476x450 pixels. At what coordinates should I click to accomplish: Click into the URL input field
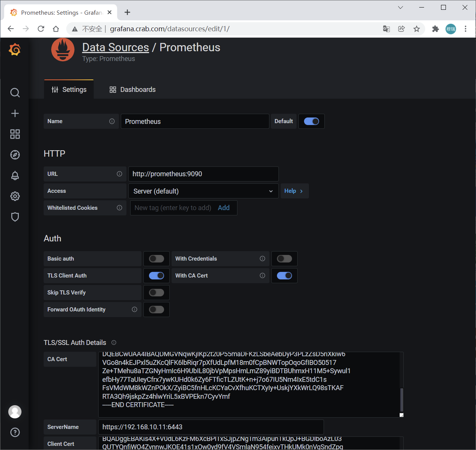pyautogui.click(x=204, y=174)
